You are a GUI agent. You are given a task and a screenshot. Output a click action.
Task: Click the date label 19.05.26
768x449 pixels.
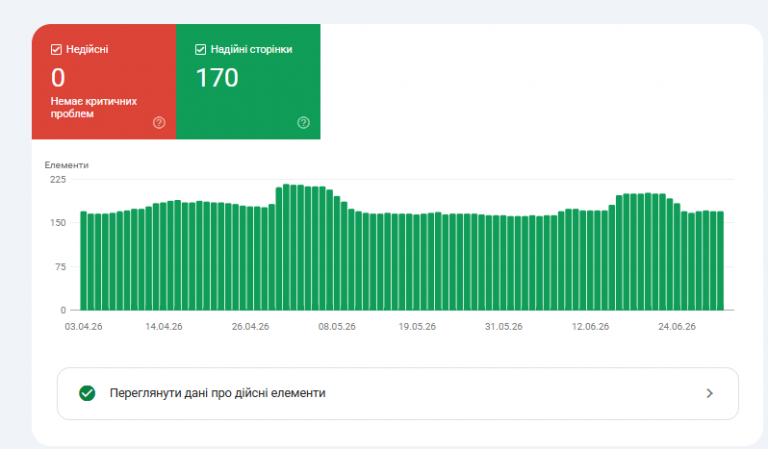pos(417,327)
